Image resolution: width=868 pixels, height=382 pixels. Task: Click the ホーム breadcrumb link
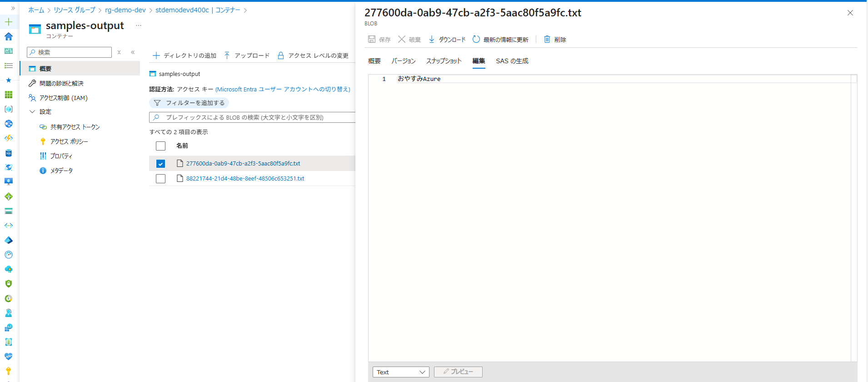[36, 10]
